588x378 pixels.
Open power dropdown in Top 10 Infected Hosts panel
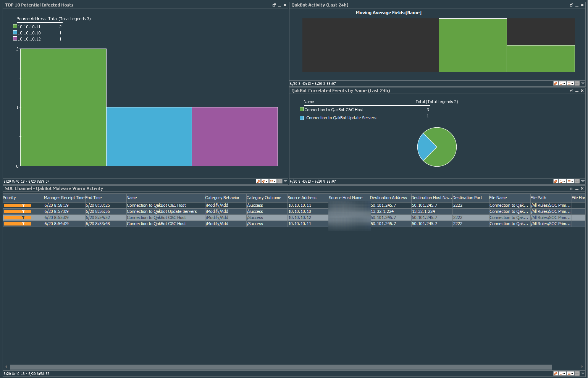265,181
